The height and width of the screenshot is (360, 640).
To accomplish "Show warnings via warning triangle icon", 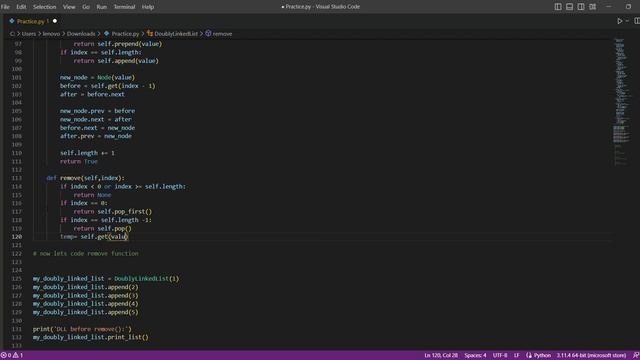I will pyautogui.click(x=16, y=356).
